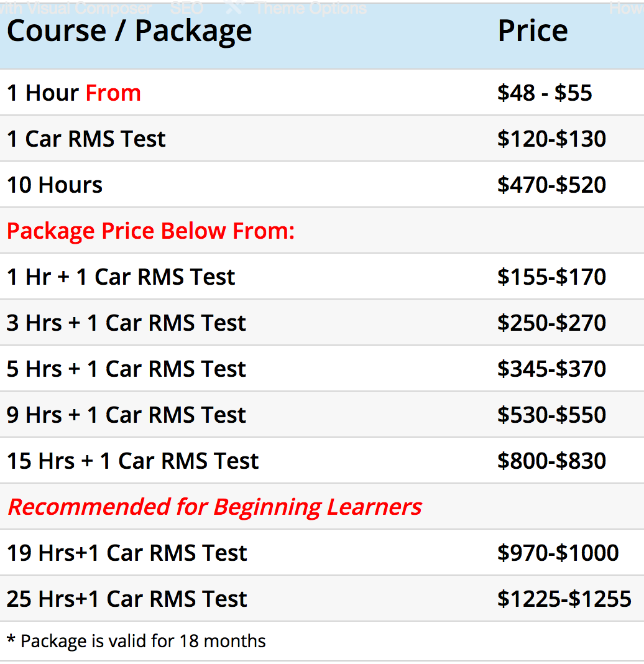Click the $48 - $55 price cell
This screenshot has width=644, height=664.
[x=545, y=93]
